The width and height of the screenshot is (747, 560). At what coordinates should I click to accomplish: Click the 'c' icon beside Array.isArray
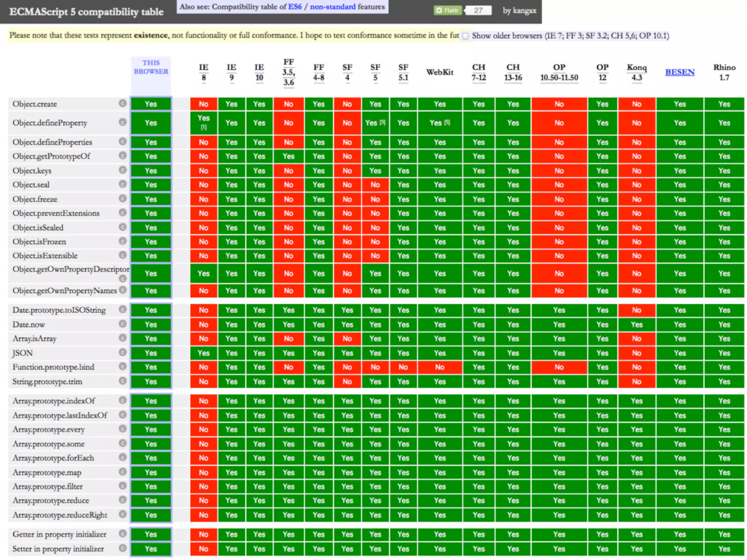pos(123,338)
